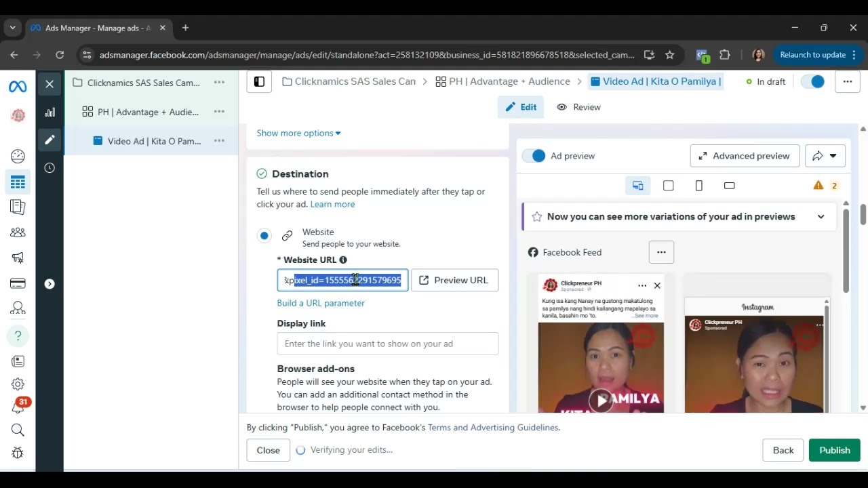Image resolution: width=868 pixels, height=488 pixels.
Task: Click the Display link input field
Action: point(387,344)
